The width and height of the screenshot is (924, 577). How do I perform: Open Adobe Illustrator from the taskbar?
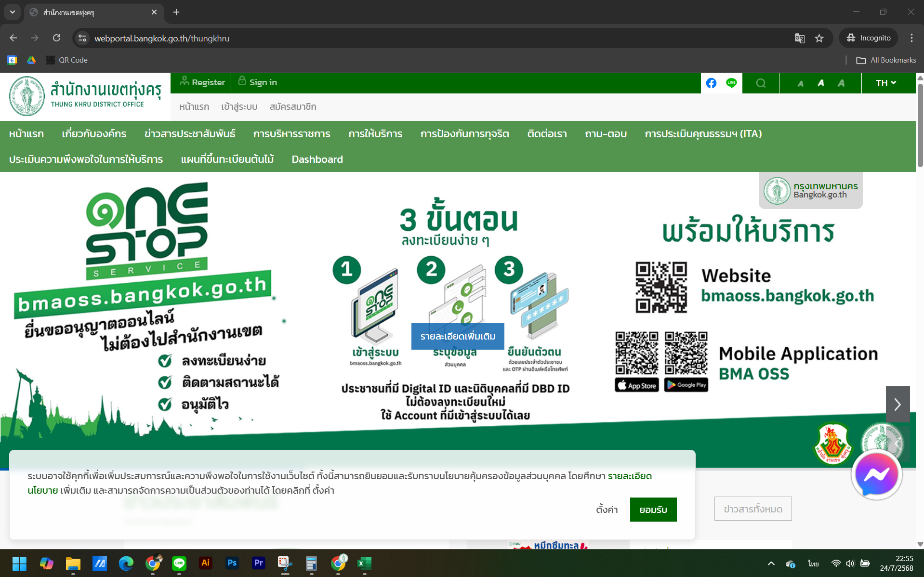205,563
